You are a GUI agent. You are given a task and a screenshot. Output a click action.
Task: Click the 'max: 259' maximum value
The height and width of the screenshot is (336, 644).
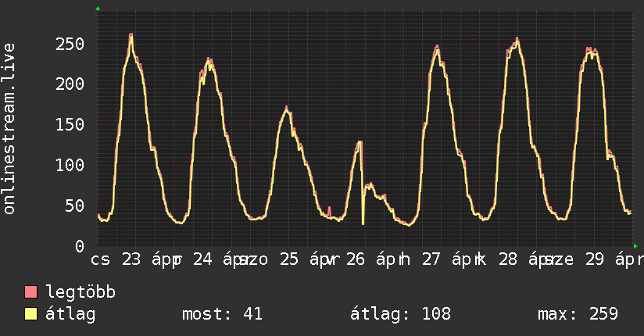[x=578, y=314]
